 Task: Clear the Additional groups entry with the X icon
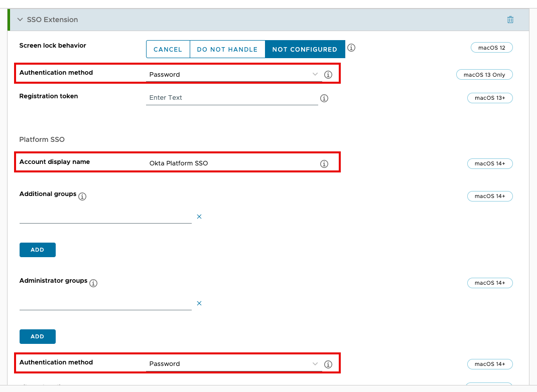tap(199, 216)
